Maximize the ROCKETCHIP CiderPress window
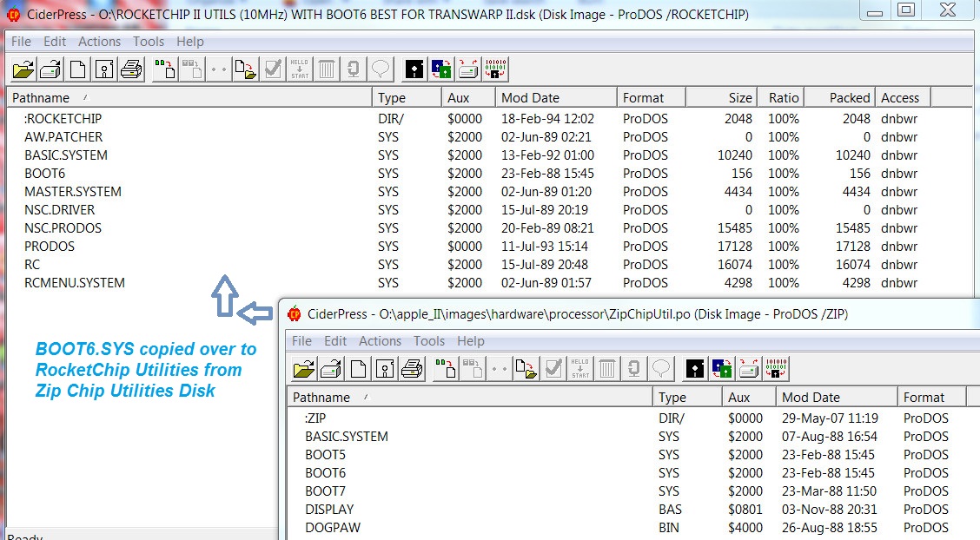Screen dimensions: 980x540 (906, 10)
